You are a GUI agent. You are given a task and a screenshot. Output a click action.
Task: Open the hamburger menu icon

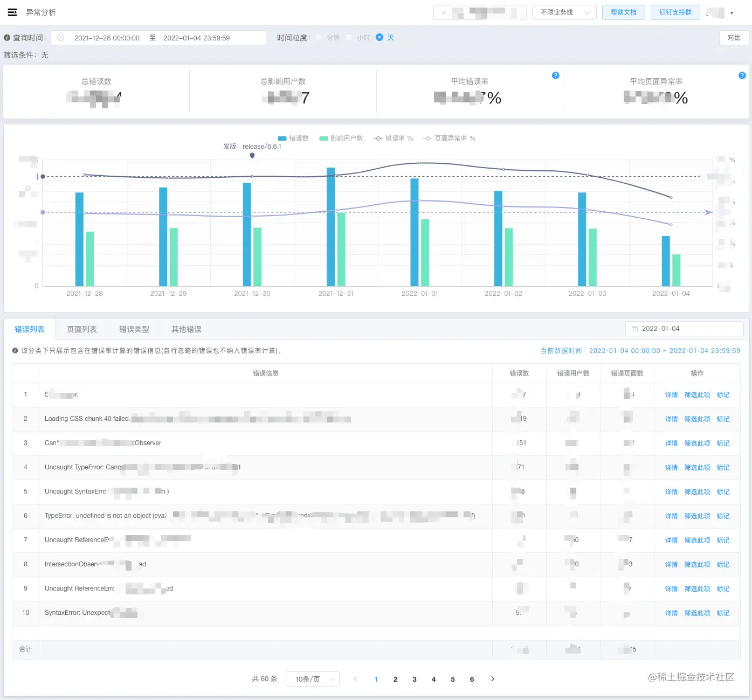(12, 12)
